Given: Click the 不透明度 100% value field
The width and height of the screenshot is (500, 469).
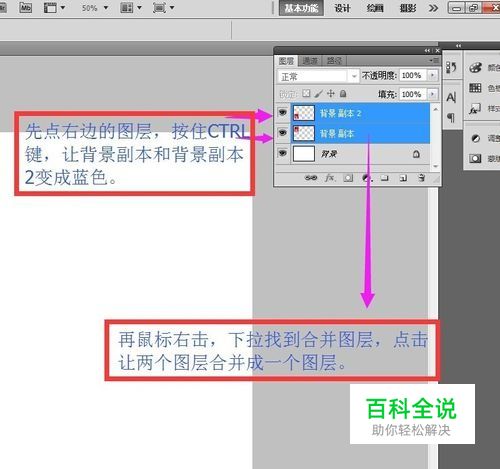Looking at the screenshot, I should (x=413, y=75).
